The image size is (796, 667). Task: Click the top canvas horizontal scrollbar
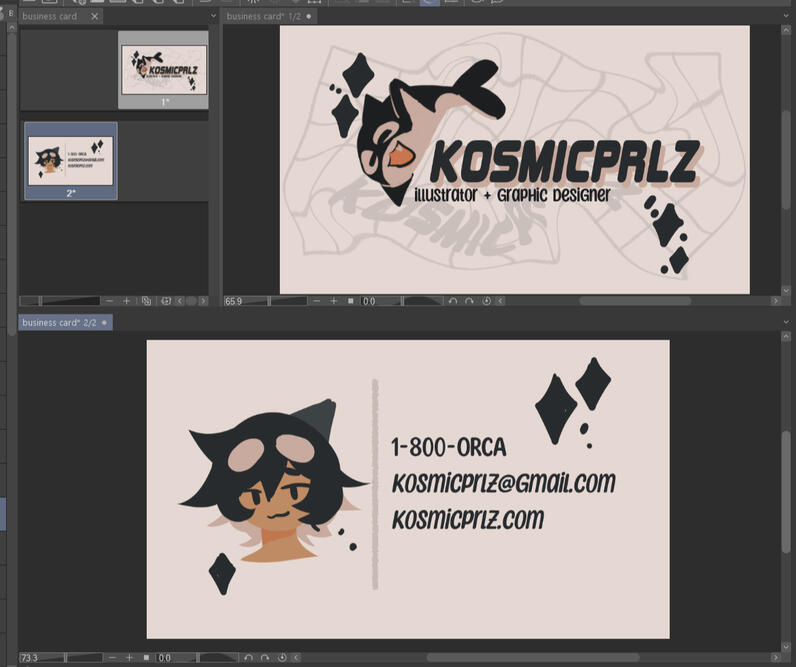click(635, 301)
